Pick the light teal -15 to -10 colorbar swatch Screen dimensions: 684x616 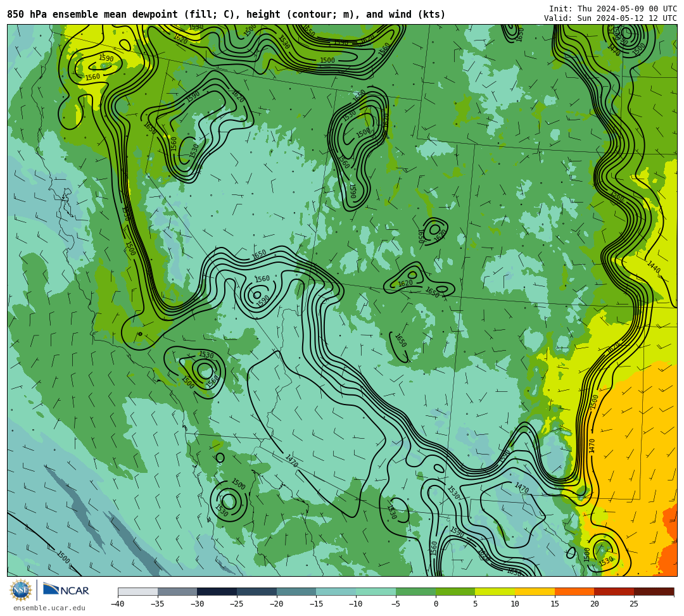pyautogui.click(x=336, y=591)
